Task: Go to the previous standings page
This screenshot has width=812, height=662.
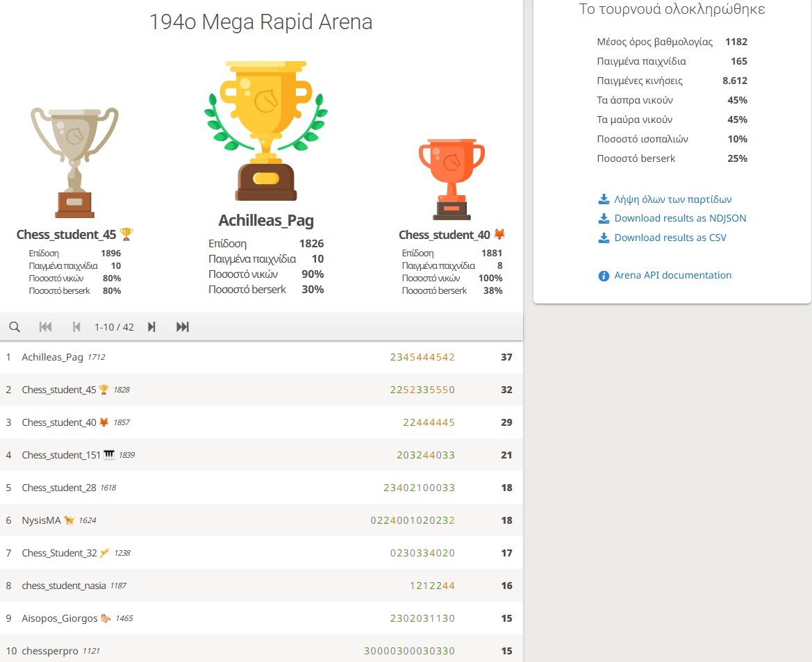Action: click(76, 326)
